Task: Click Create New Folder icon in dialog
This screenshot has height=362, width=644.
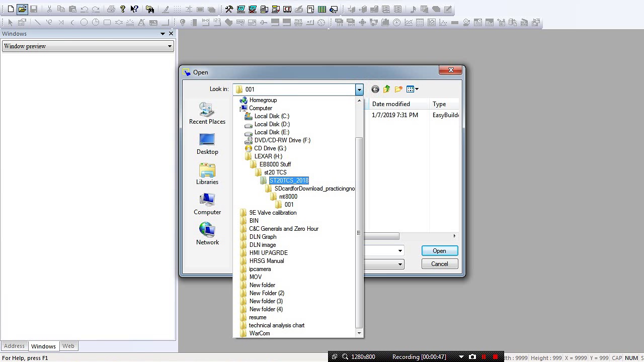Action: (398, 89)
